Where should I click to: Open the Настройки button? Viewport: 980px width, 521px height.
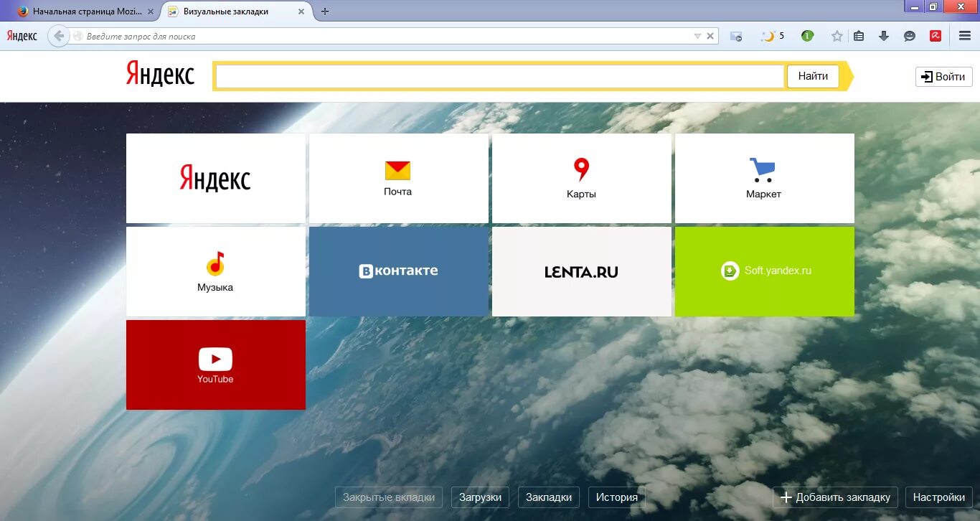pyautogui.click(x=938, y=497)
